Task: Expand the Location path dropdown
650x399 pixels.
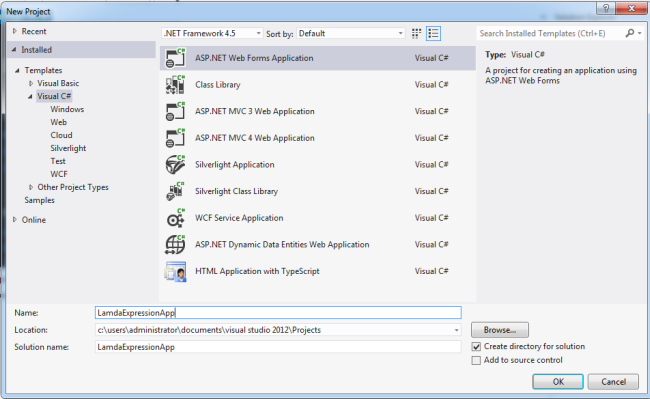Action: pyautogui.click(x=456, y=330)
